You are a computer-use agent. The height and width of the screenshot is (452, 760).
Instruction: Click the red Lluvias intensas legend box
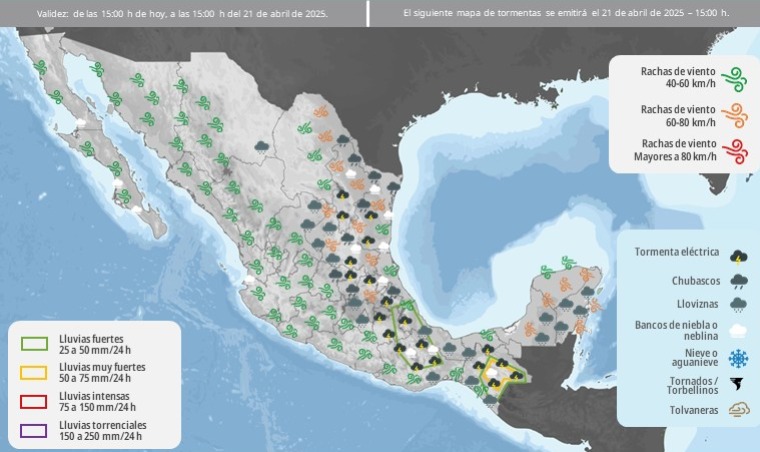pos(34,402)
